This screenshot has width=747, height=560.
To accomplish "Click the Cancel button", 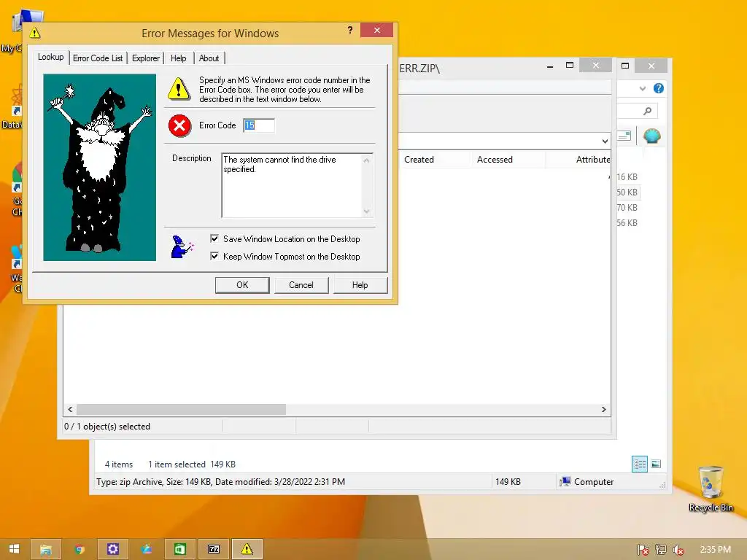I will coord(301,285).
